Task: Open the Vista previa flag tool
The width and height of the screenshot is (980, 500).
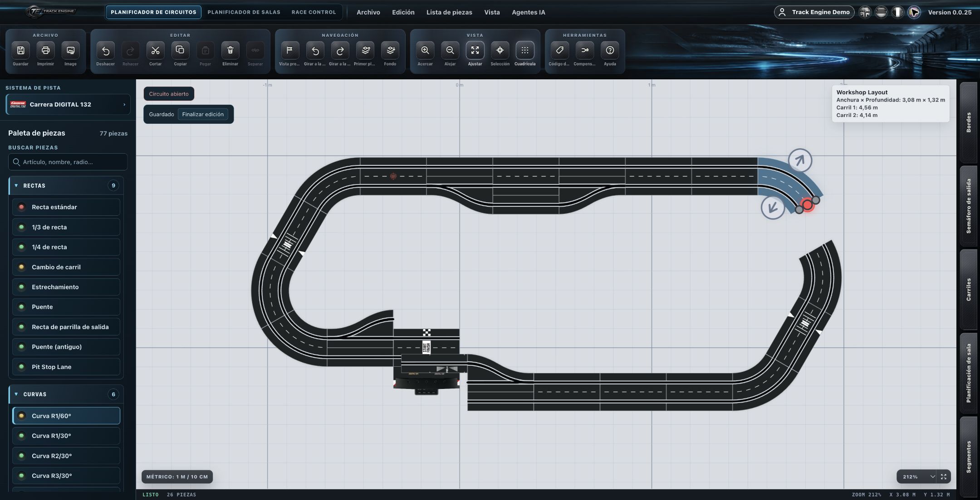Action: tap(289, 50)
